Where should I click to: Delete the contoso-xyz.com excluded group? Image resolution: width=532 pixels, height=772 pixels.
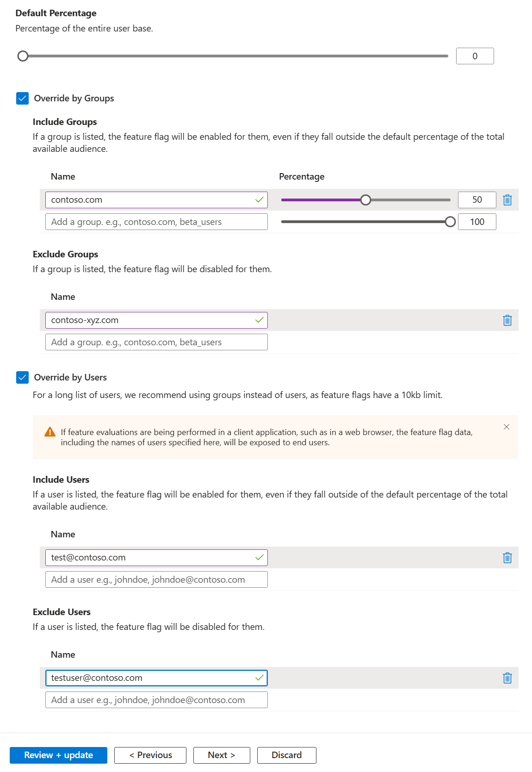[507, 320]
